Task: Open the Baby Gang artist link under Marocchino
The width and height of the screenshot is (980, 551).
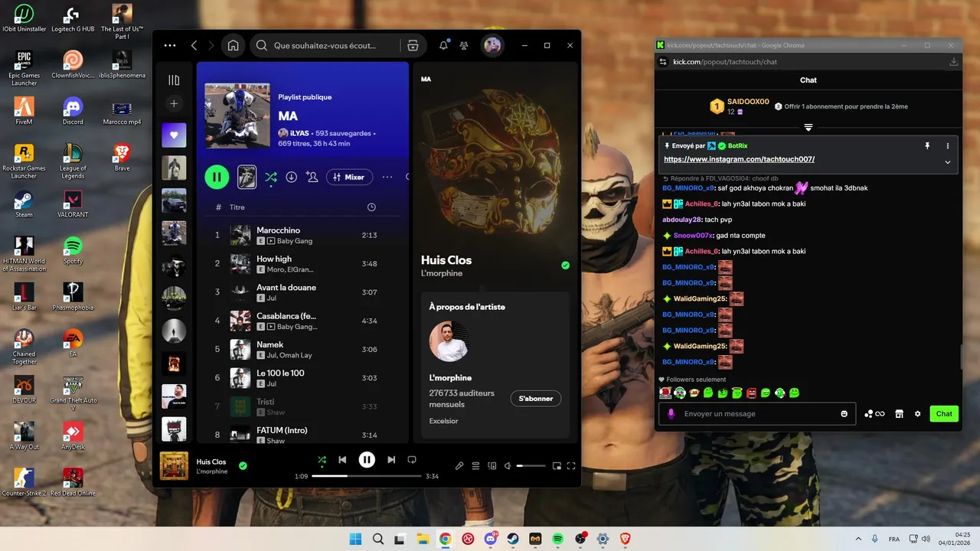Action: coord(295,241)
